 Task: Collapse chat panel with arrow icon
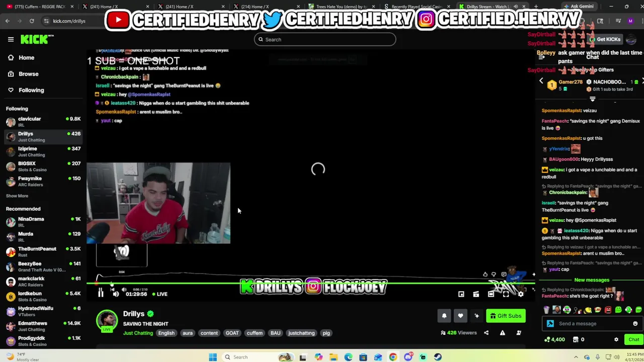(541, 57)
